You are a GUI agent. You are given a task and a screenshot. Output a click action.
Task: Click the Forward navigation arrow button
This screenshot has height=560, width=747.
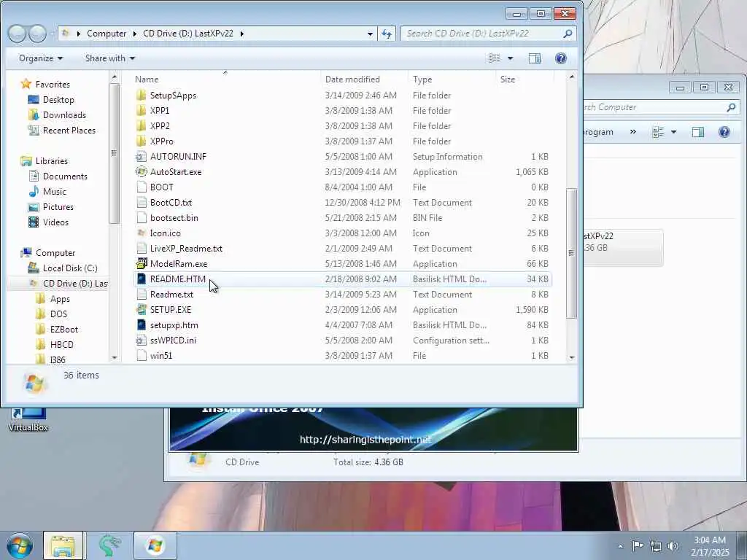tap(38, 34)
